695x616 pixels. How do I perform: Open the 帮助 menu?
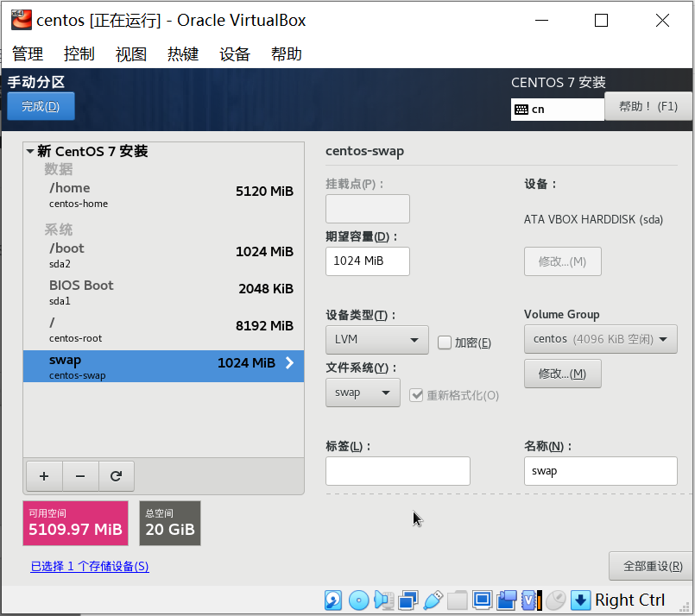point(287,54)
